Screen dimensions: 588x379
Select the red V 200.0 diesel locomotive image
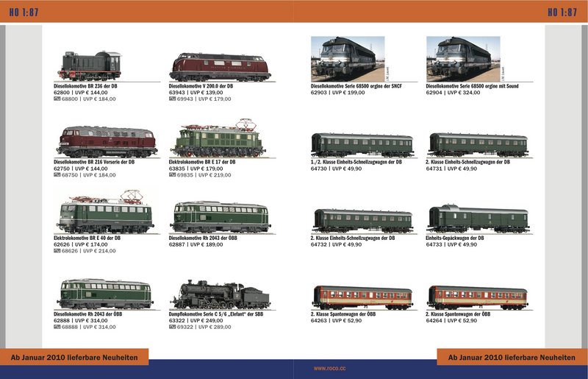220,67
